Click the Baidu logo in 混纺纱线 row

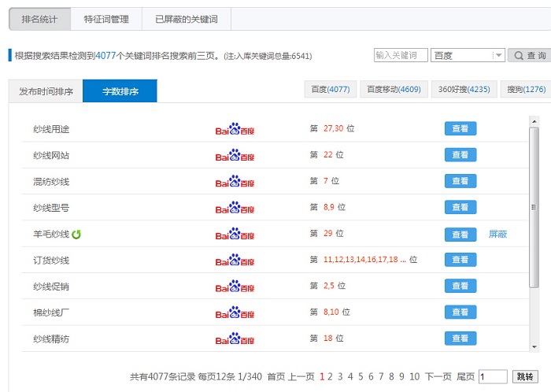pyautogui.click(x=235, y=182)
